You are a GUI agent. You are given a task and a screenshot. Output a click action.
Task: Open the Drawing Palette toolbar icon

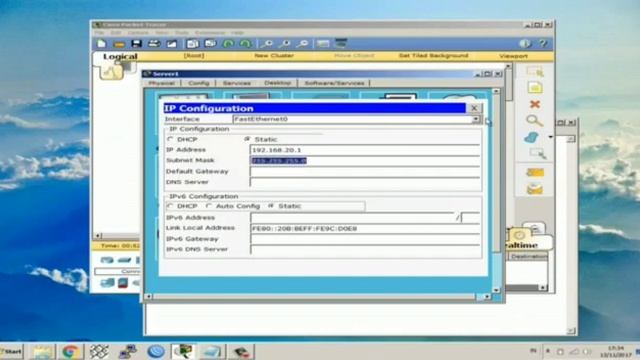point(323,44)
